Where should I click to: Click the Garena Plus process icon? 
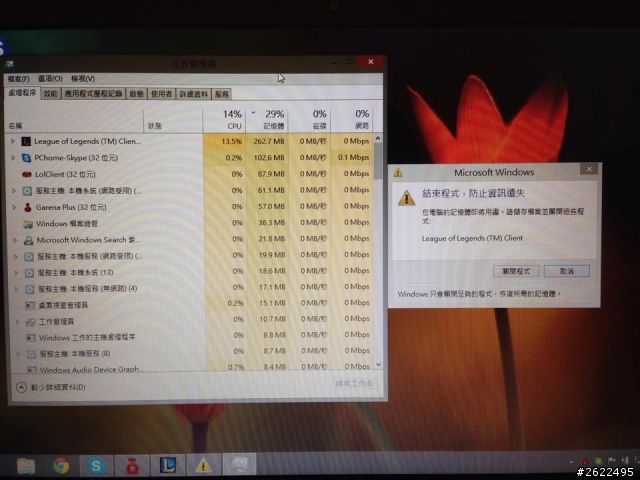click(28, 207)
